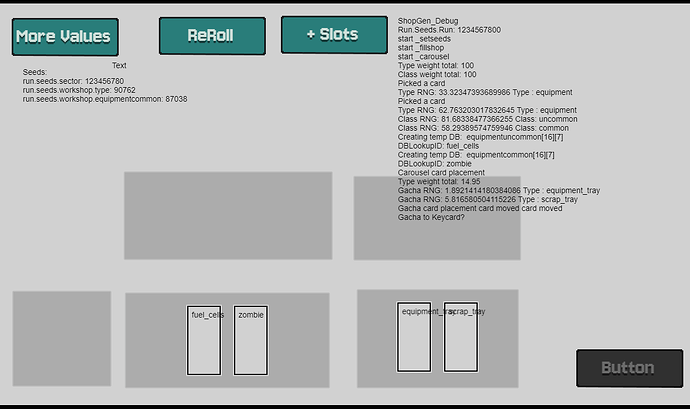Pick the equipment_tray card
690x409 pixels.
[413, 338]
